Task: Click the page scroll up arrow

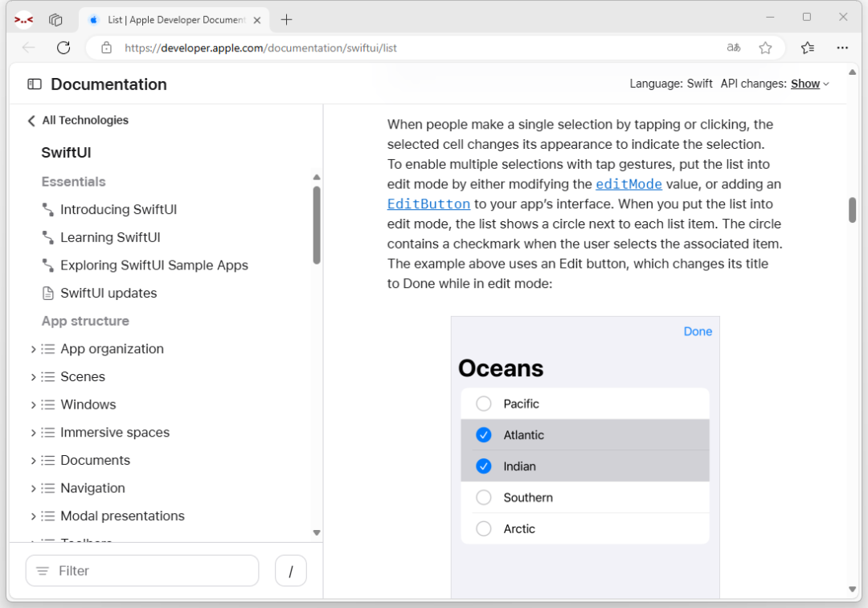Action: (x=852, y=72)
